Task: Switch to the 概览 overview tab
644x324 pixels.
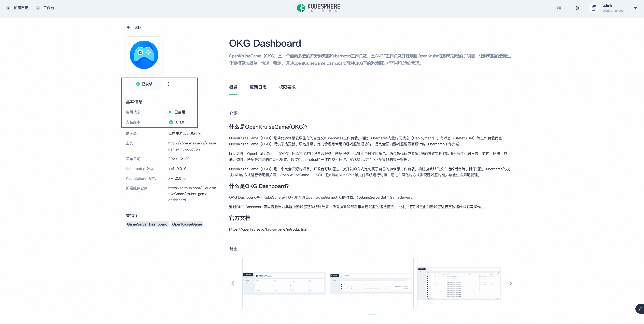Action: point(233,87)
